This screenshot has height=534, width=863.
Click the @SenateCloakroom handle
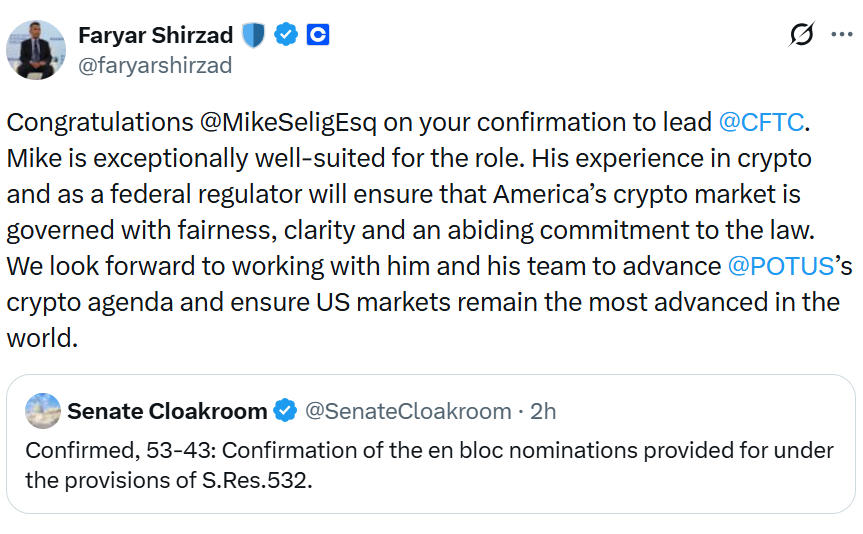(x=407, y=411)
